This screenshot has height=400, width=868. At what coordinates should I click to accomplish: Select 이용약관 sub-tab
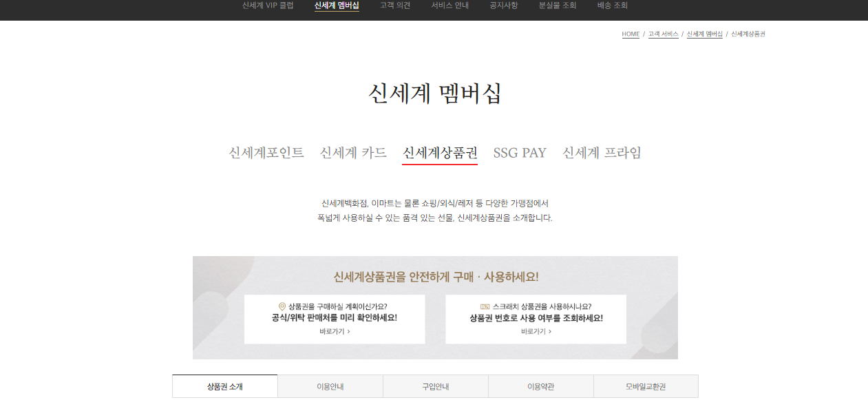[541, 386]
